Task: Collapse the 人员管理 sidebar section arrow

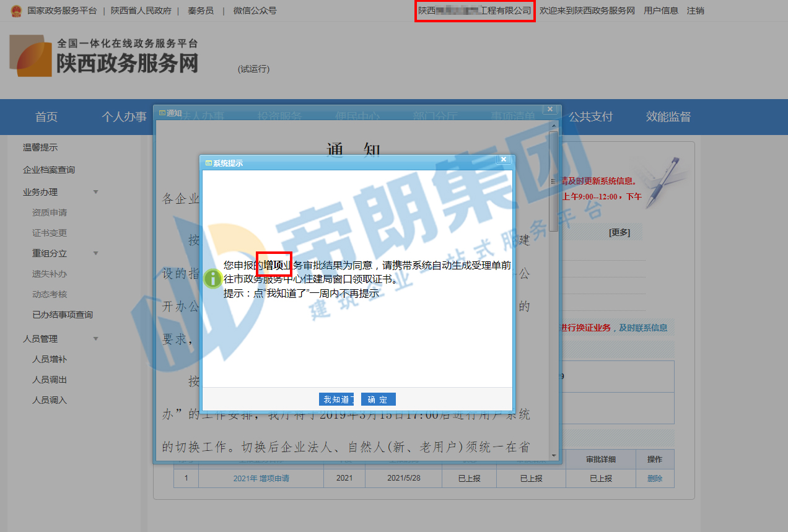Action: (95, 339)
